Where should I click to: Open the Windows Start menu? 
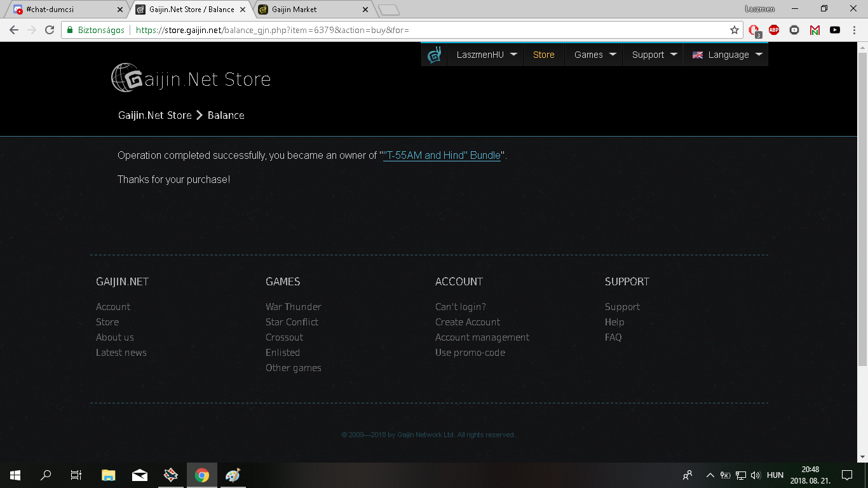(x=15, y=475)
